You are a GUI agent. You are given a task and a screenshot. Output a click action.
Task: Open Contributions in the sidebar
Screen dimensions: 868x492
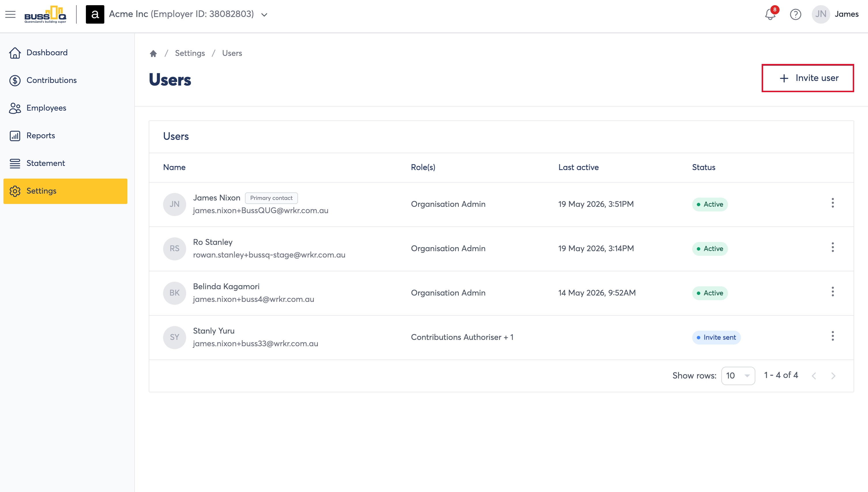pyautogui.click(x=65, y=80)
